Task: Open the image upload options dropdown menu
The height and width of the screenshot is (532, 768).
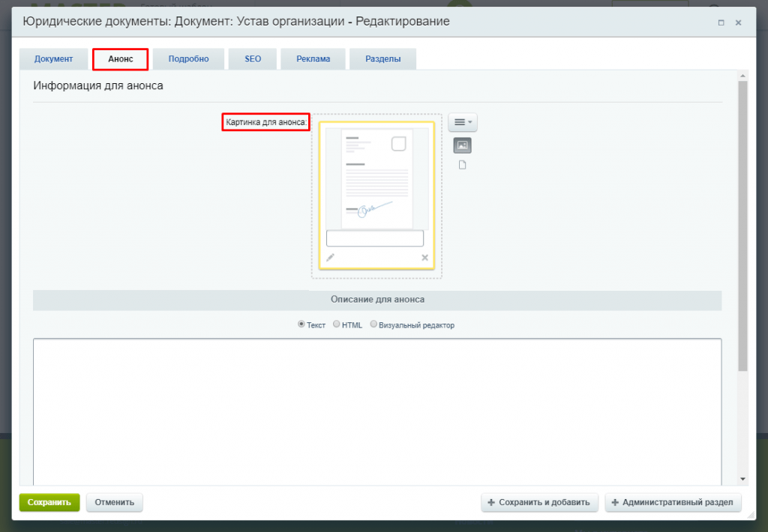Action: (462, 122)
